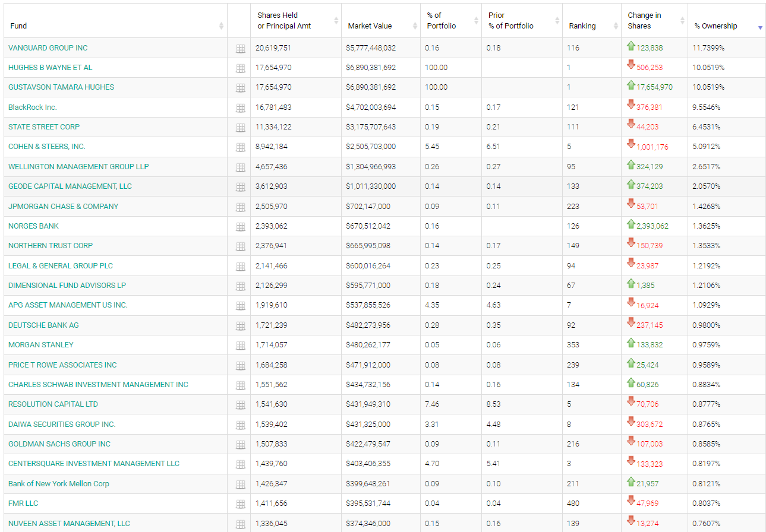This screenshot has width=766, height=532.
Task: Open grid icon in DEUTSCHE BANK AG row
Action: pyautogui.click(x=241, y=326)
